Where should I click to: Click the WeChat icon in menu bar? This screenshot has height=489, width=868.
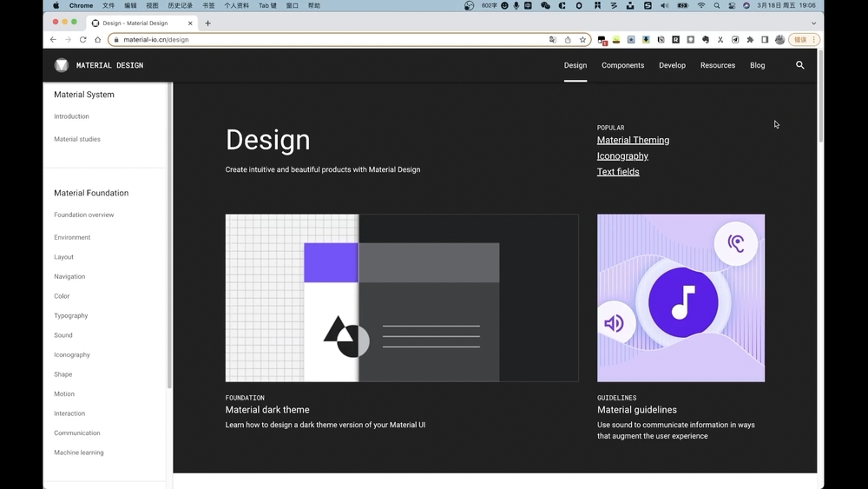click(545, 5)
